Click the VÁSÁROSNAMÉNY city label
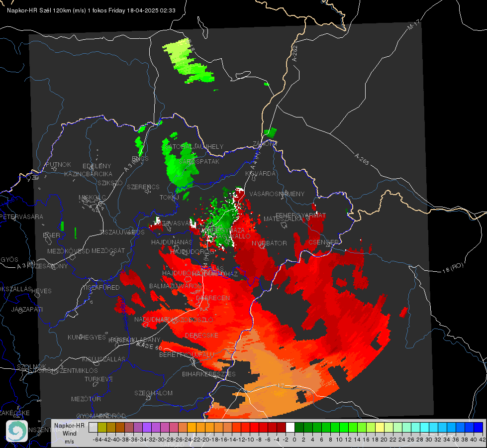Screen dimensions: 487x448 [x=277, y=194]
